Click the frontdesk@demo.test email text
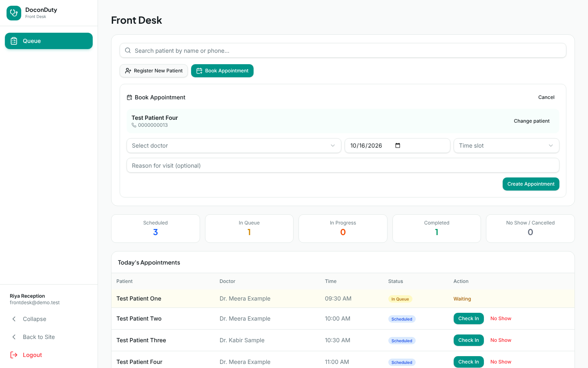Image resolution: width=588 pixels, height=368 pixels. point(35,303)
